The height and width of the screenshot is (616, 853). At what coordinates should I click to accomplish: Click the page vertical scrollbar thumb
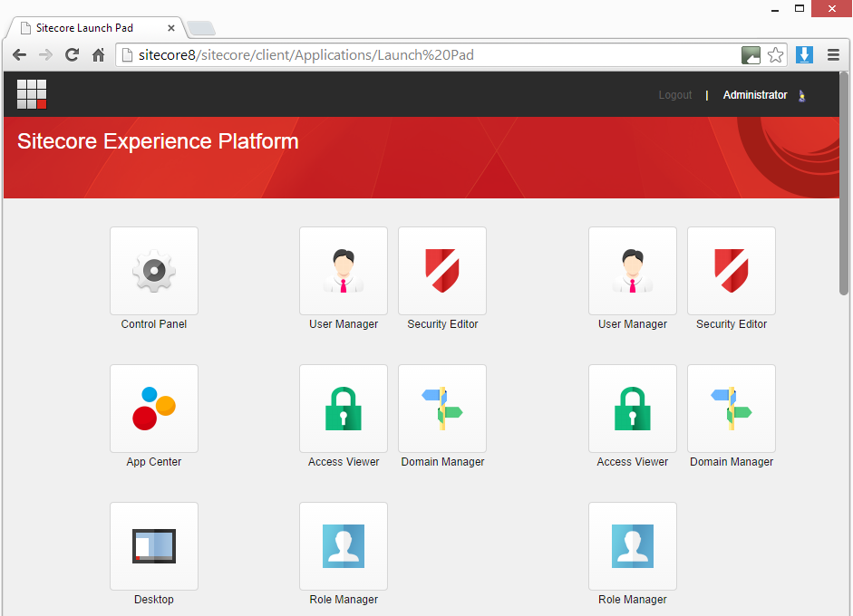844,184
